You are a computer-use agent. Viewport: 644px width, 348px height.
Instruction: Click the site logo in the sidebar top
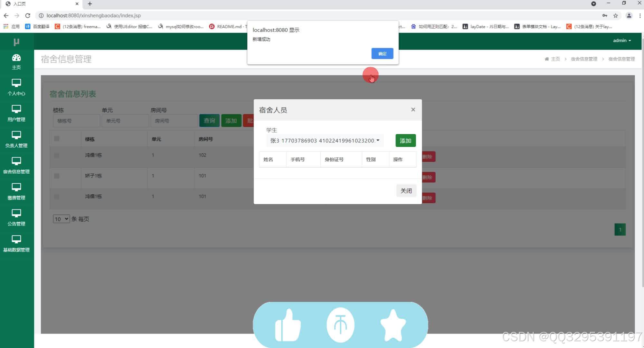point(16,42)
